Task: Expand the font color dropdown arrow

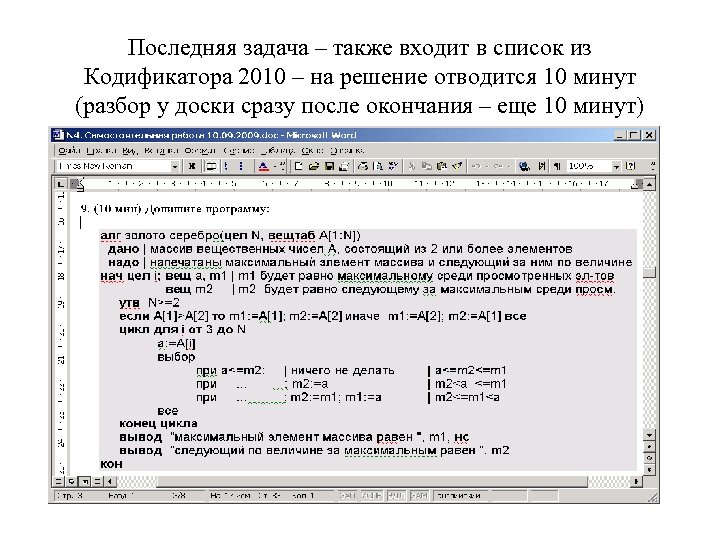Action: click(x=275, y=166)
